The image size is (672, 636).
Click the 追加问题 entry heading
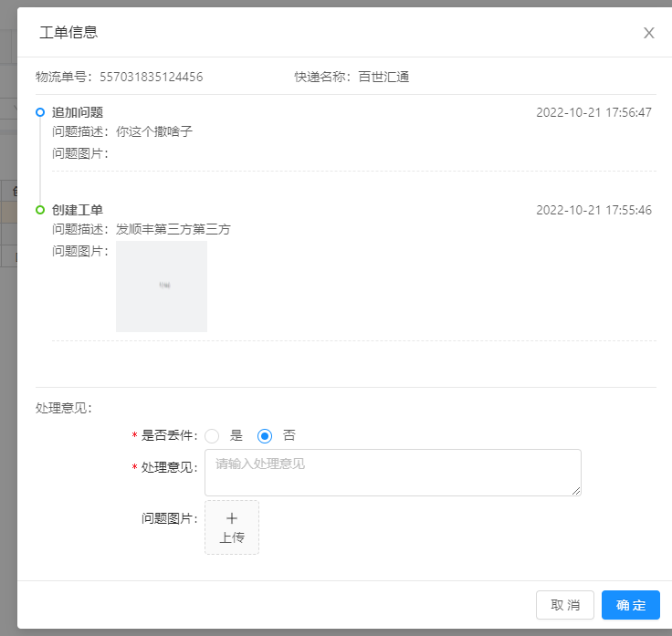click(78, 112)
